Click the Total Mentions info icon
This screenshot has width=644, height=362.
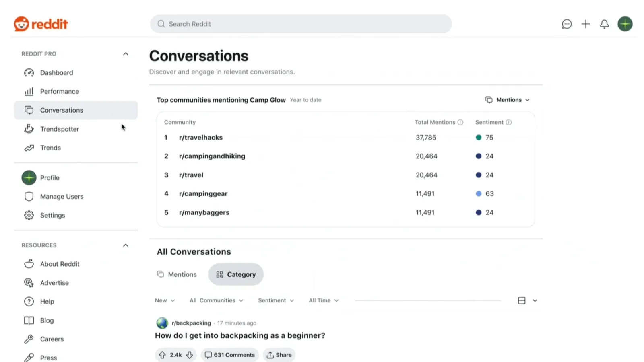tap(460, 122)
